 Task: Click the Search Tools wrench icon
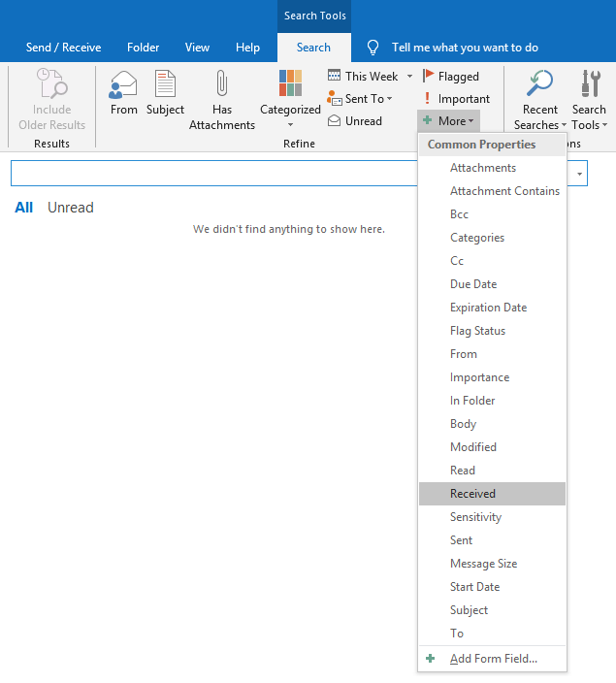click(591, 83)
